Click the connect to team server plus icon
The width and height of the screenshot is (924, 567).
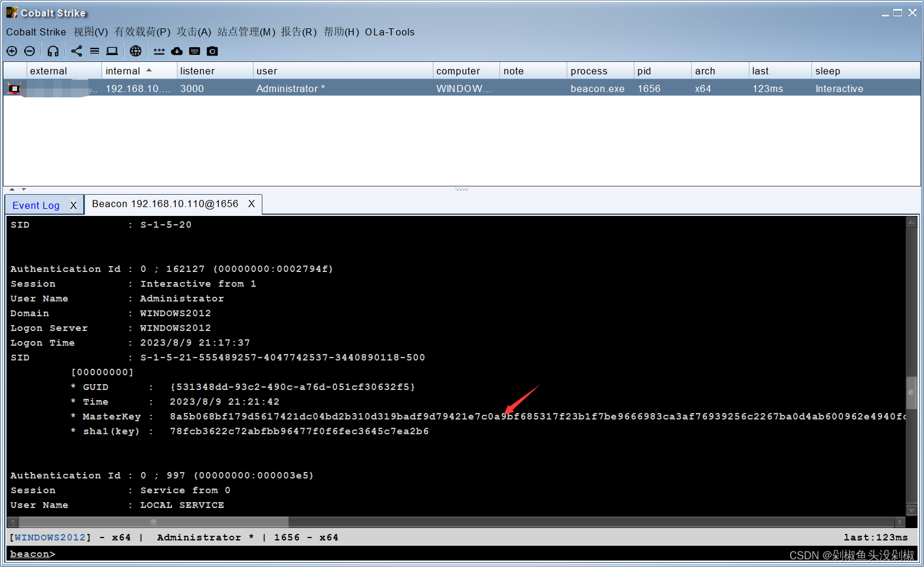pyautogui.click(x=12, y=51)
